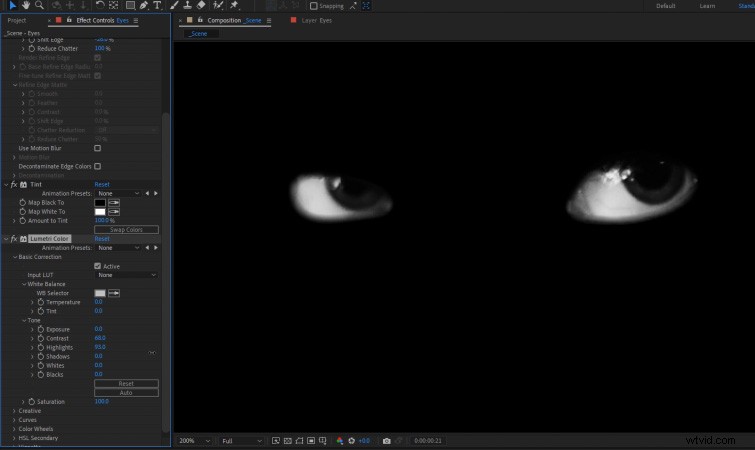Collapse the White Balance group
Viewport: 755px width, 450px height.
(24, 284)
